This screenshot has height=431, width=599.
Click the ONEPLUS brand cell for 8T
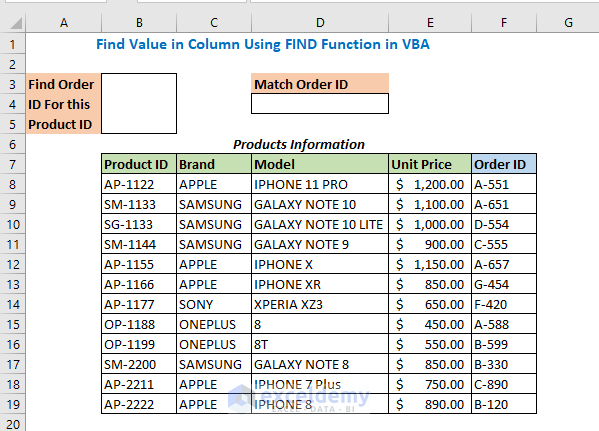[214, 345]
